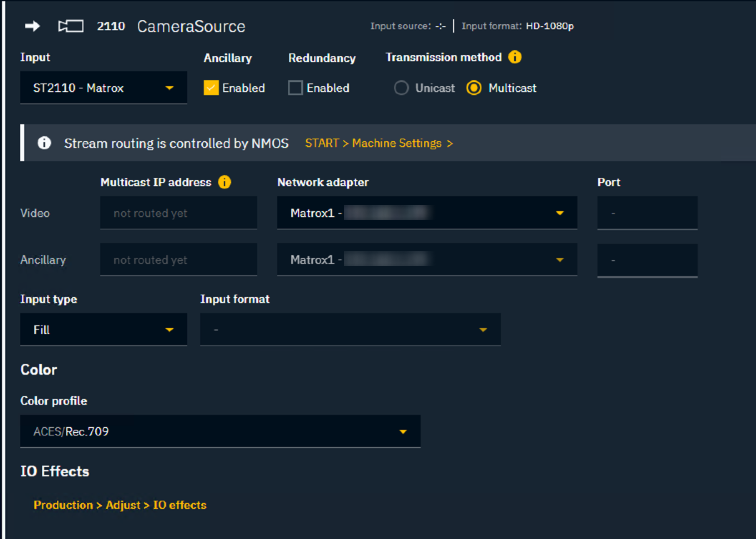The height and width of the screenshot is (539, 756).
Task: Click Multicast IP address info icon
Action: [x=224, y=182]
